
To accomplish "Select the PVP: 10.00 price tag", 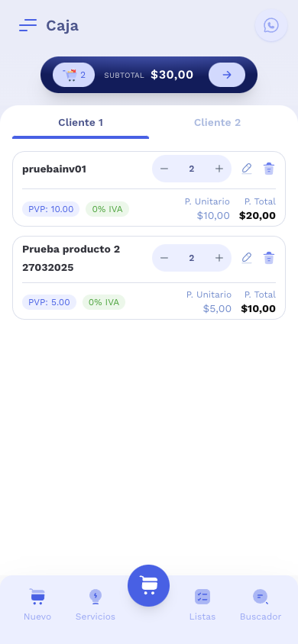I will [51, 209].
